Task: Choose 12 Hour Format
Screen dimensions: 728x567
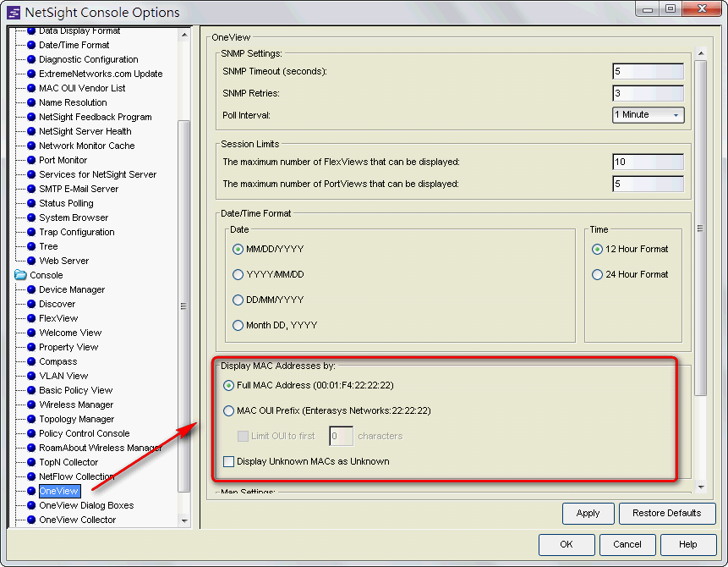Action: tap(597, 250)
